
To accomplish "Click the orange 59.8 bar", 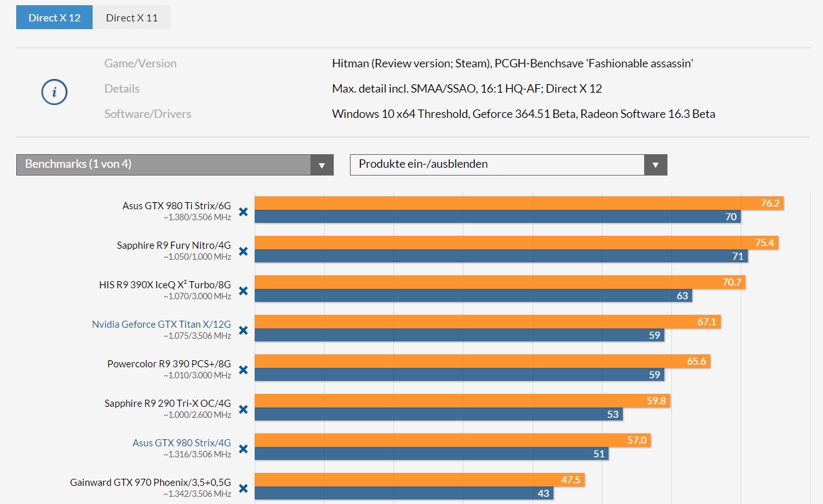I will 462,400.
